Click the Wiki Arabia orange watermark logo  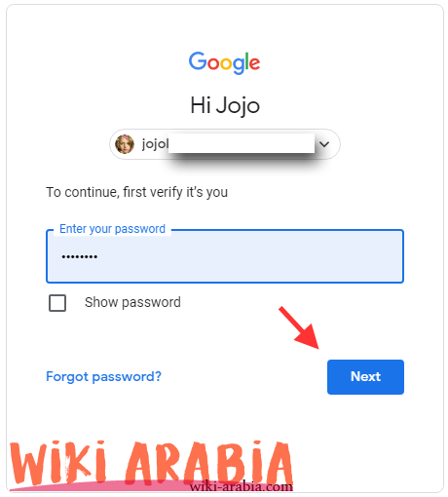click(151, 464)
